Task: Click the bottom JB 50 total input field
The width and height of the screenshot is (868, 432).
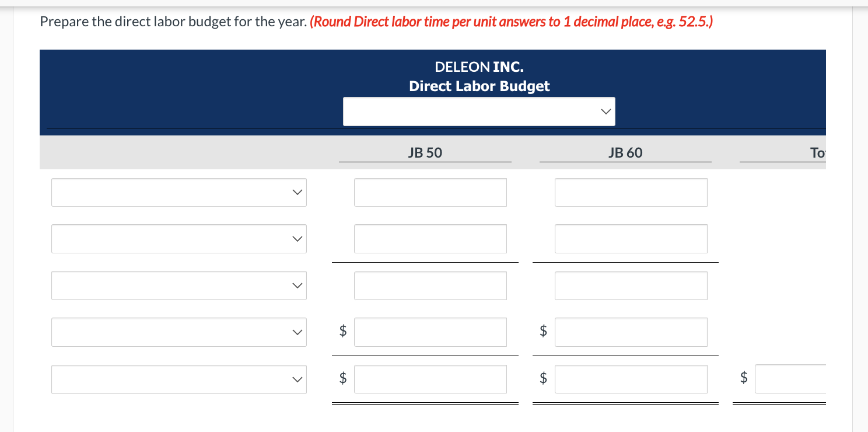Action: coord(430,379)
